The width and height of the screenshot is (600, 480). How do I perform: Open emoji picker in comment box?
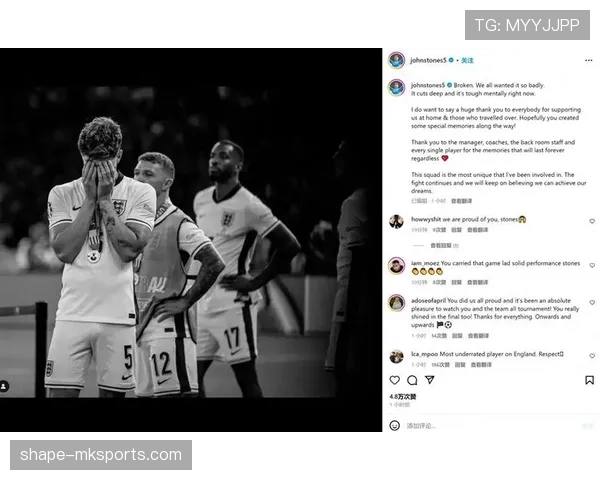point(395,425)
